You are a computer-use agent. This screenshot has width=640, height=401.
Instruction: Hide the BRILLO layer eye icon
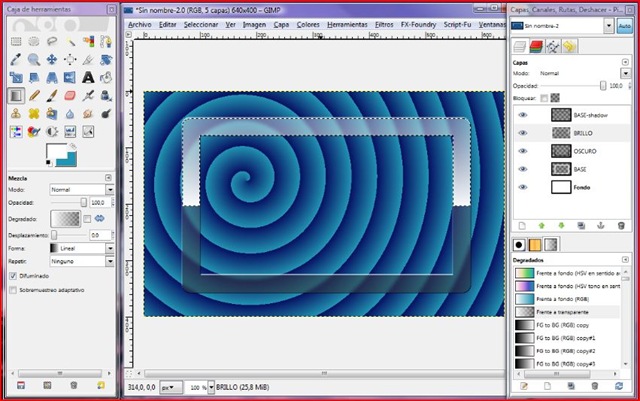[x=523, y=133]
